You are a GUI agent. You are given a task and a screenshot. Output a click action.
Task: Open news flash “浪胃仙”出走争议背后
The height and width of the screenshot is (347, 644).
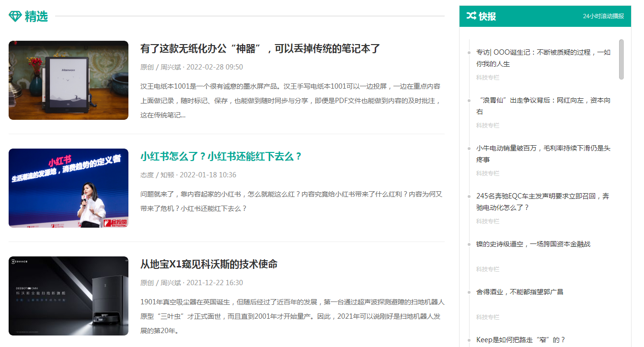coord(543,106)
